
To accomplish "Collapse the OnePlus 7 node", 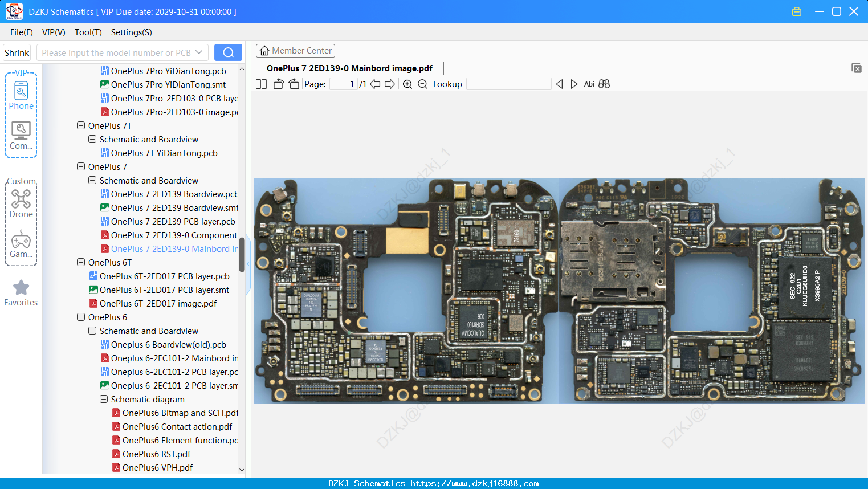I will 81,166.
